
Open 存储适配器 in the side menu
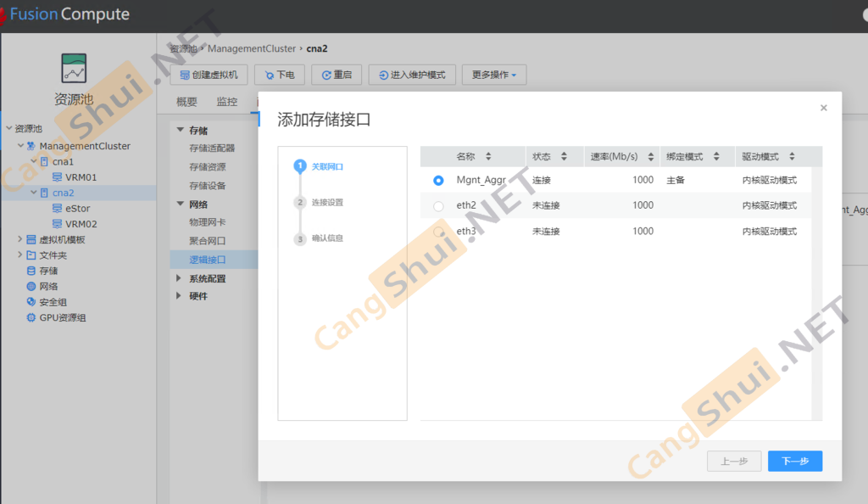pos(212,148)
